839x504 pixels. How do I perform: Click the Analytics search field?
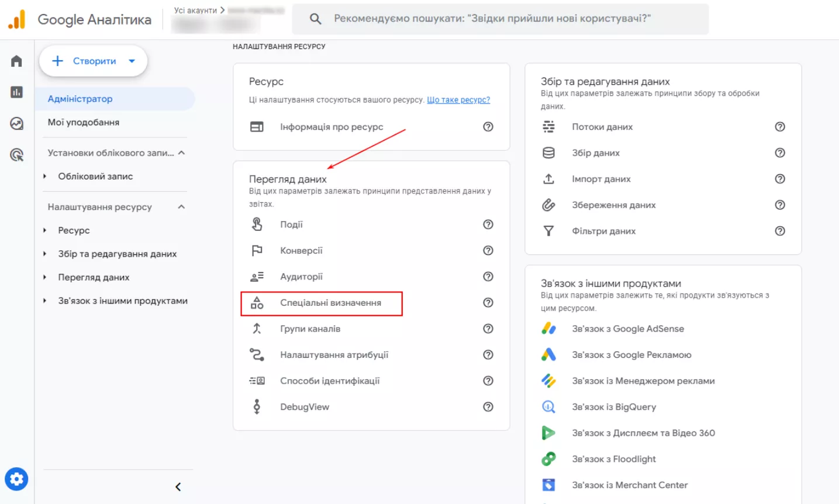500,19
